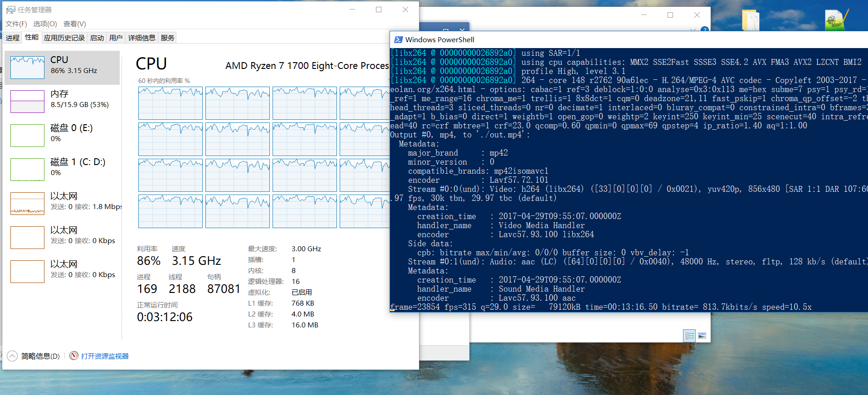Click the Side data: line in PowerShell
Screen dimensions: 868x395
coord(430,244)
